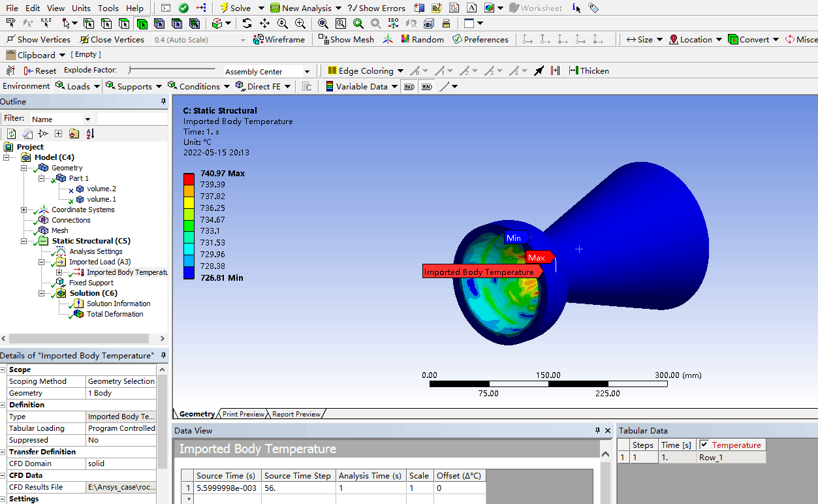Toggle Show Vertices option
818x504 pixels.
38,39
